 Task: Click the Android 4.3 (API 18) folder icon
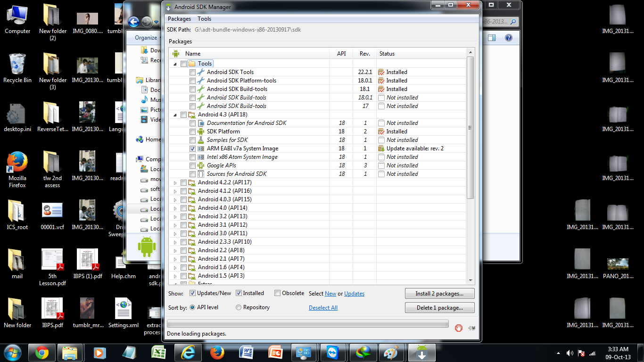(x=192, y=115)
